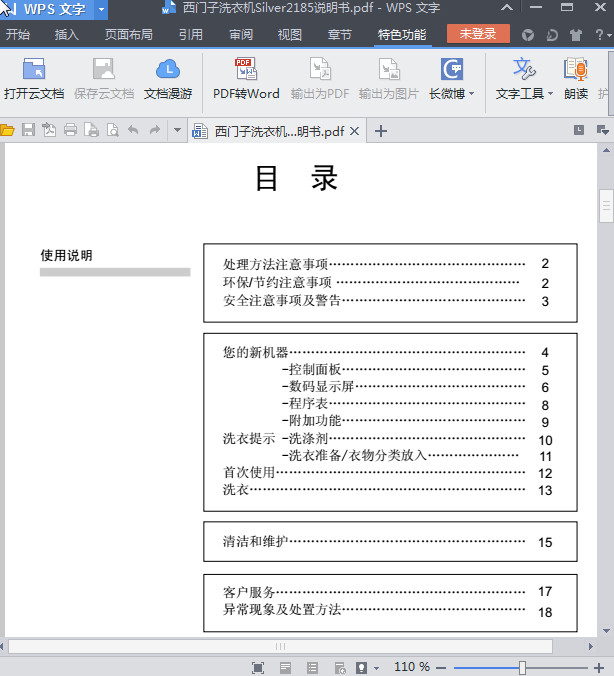This screenshot has width=614, height=676.
Task: Switch to the 页面布局 tab
Action: (x=129, y=34)
